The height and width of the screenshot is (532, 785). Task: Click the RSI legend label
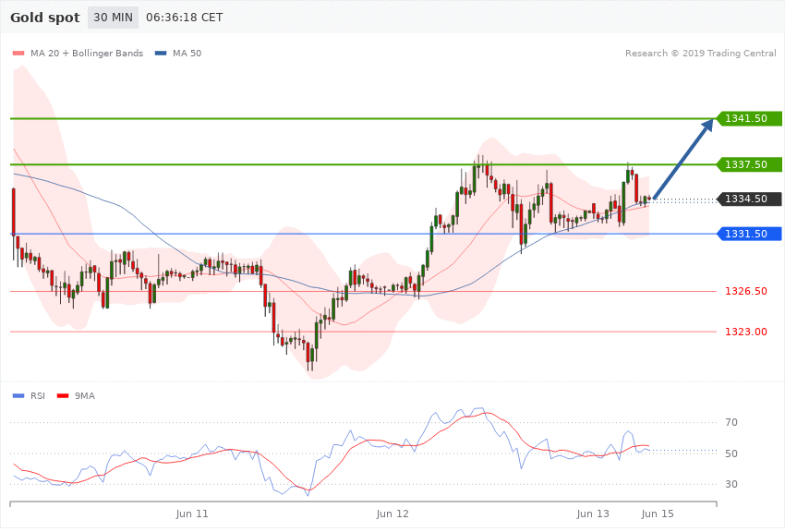(x=38, y=396)
